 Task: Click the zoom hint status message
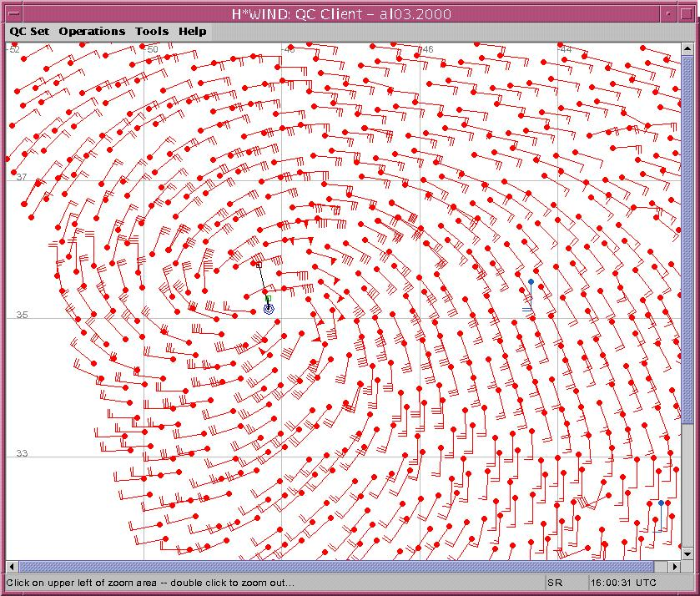[x=150, y=583]
